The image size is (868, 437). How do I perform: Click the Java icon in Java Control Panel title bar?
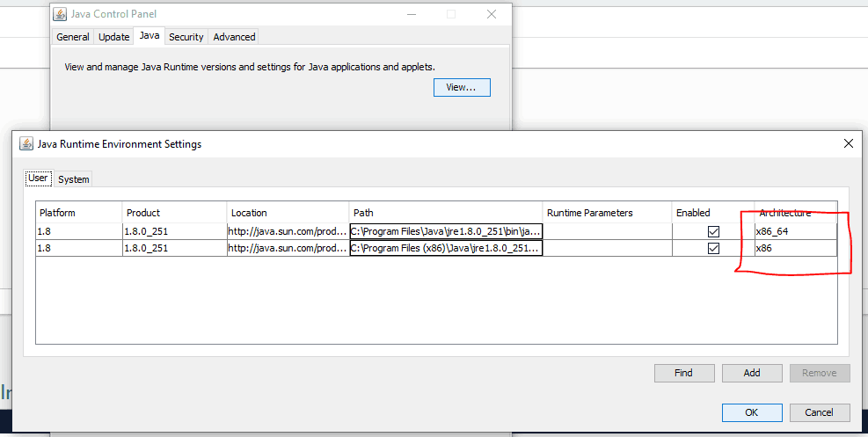tap(60, 14)
